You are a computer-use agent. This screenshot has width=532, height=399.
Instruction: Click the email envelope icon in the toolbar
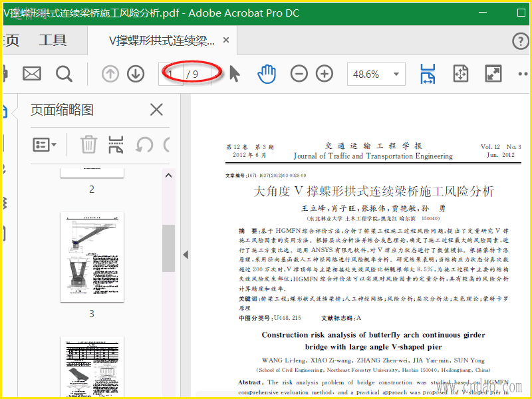coord(32,74)
